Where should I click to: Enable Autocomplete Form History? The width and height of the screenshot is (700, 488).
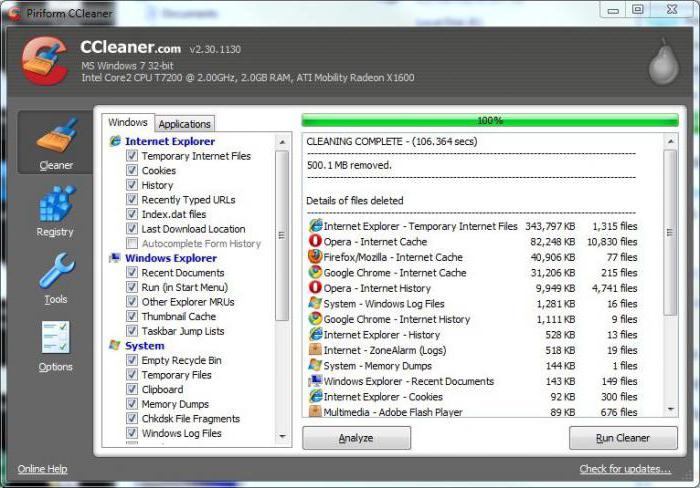tap(132, 243)
